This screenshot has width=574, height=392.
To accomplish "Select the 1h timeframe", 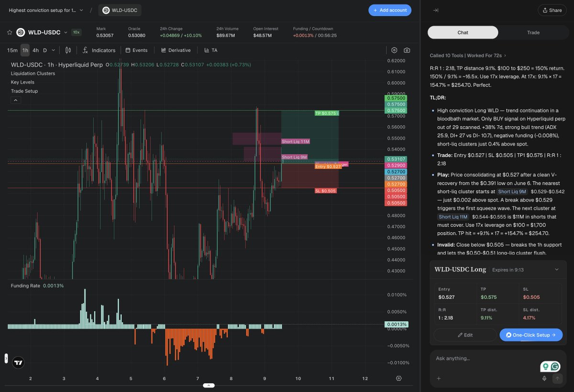I will pos(25,50).
